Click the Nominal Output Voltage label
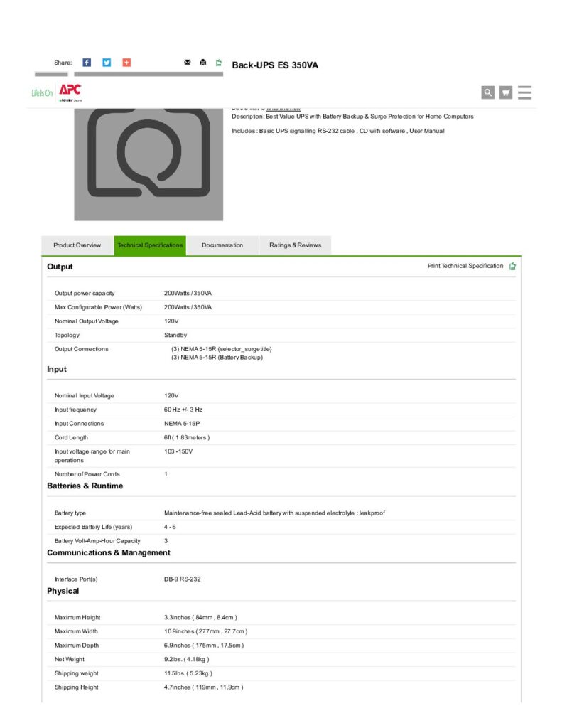Image resolution: width=562 pixels, height=728 pixels. [x=86, y=321]
